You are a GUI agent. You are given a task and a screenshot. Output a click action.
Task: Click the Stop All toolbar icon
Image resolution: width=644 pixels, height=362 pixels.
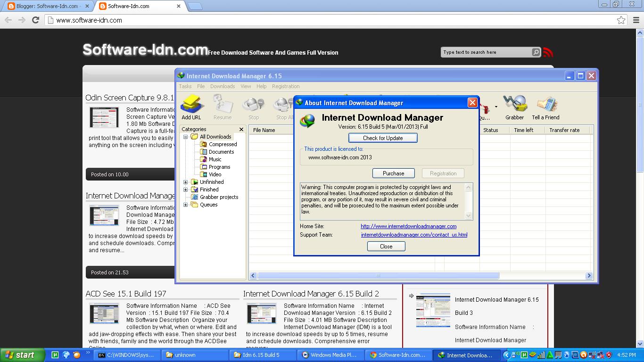(x=284, y=107)
